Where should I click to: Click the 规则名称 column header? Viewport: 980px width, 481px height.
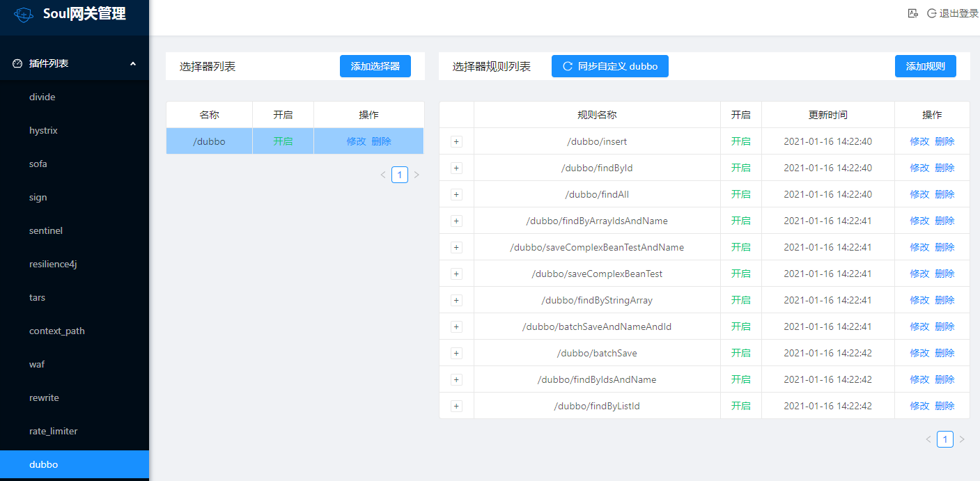pos(597,115)
